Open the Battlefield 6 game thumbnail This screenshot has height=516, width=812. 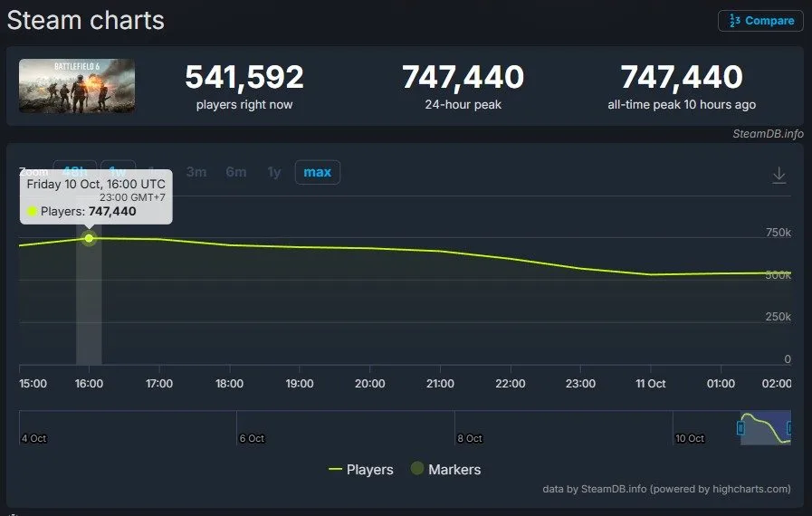point(77,85)
